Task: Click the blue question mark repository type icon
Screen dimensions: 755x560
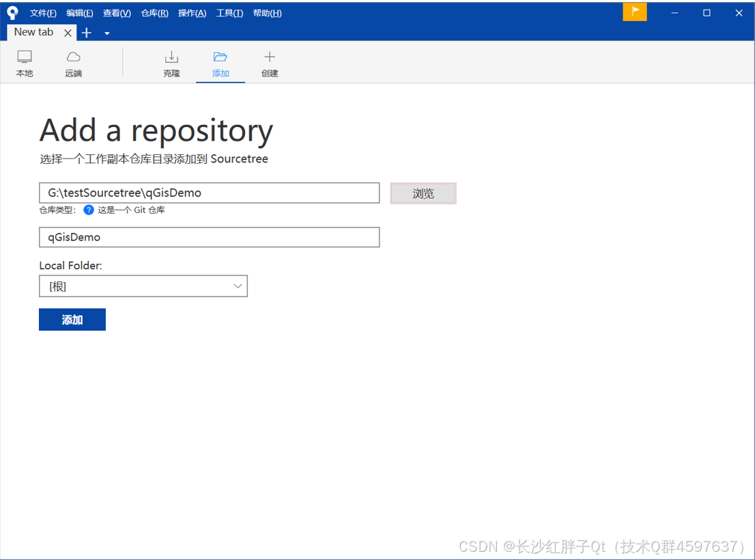Action: (89, 210)
